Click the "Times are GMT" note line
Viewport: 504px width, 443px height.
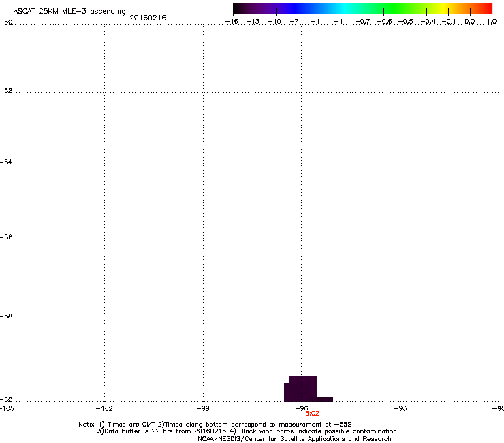[215, 425]
